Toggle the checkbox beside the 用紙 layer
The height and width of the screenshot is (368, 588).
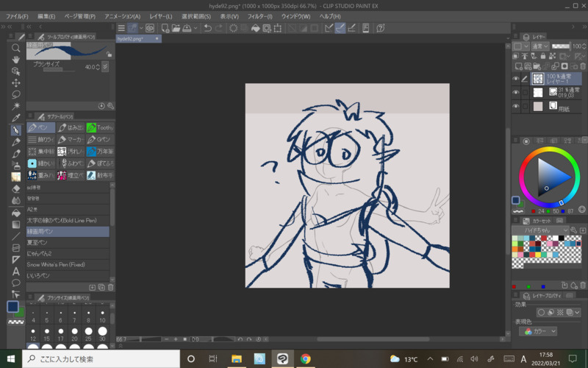coord(525,106)
